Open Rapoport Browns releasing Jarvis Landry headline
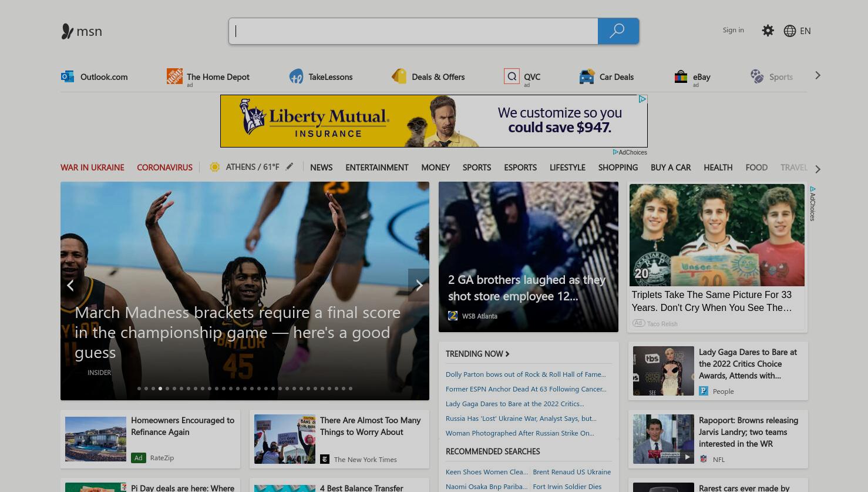Viewport: 868px width, 492px height. click(748, 432)
